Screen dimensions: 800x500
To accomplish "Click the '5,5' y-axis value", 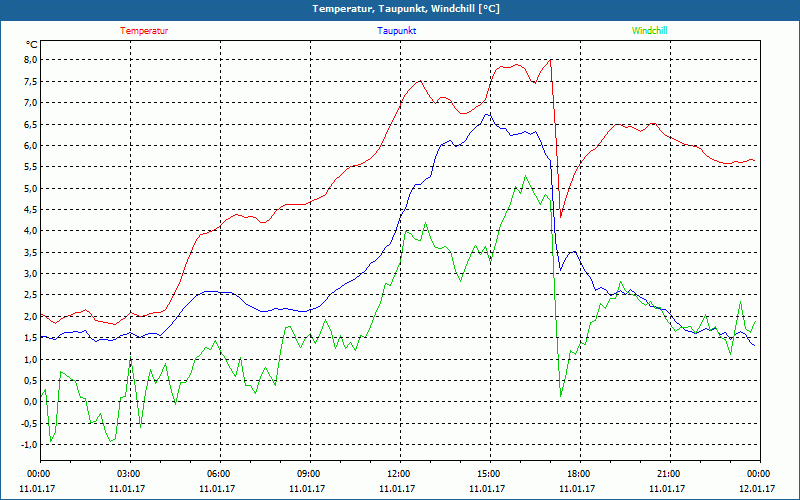I will 31,167.
